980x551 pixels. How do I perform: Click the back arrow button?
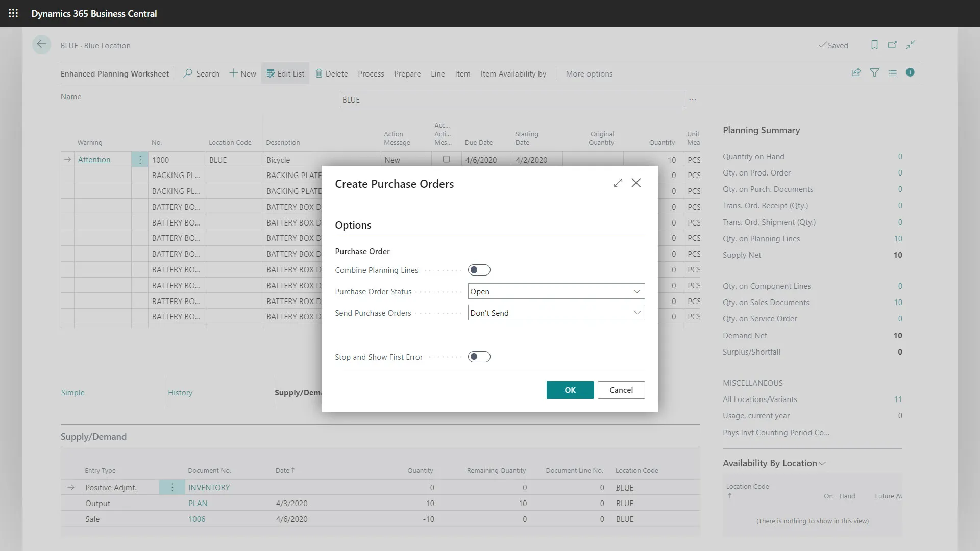[x=41, y=44]
